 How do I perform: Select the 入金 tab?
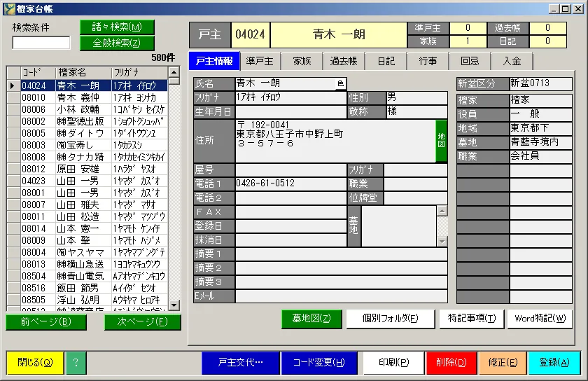point(511,61)
